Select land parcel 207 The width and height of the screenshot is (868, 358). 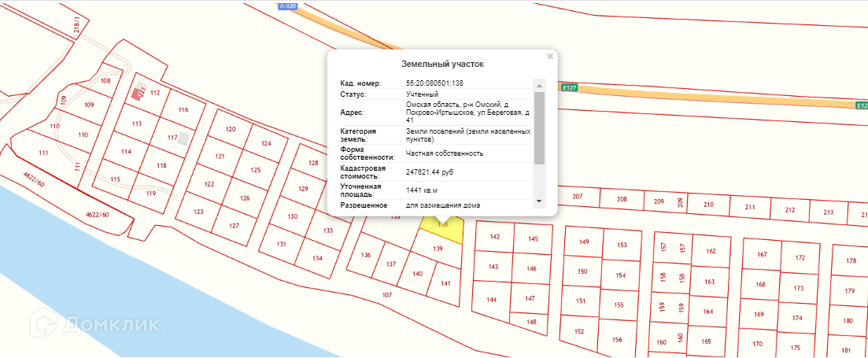tap(577, 197)
